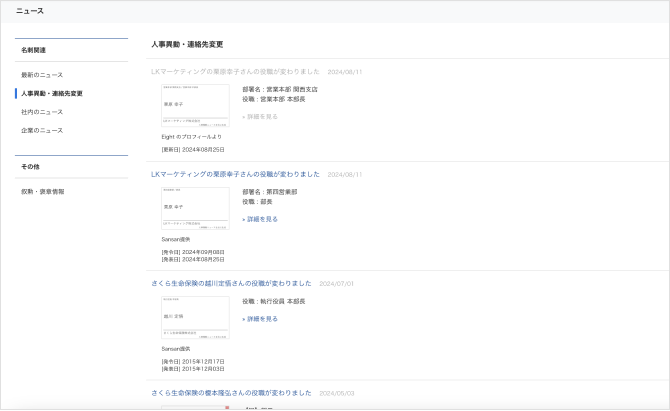670x411 pixels.
Task: Click the 名刺関連 sidebar section header
Action: click(x=34, y=49)
